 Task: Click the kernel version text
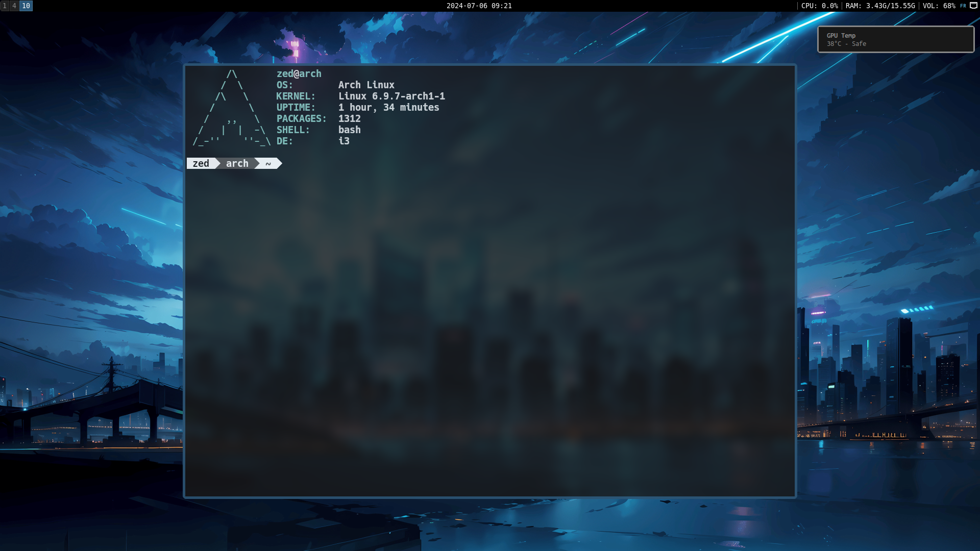391,96
